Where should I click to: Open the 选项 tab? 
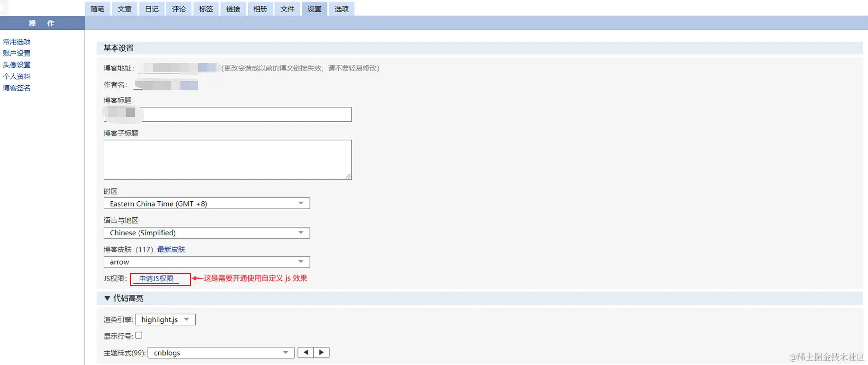(x=342, y=9)
